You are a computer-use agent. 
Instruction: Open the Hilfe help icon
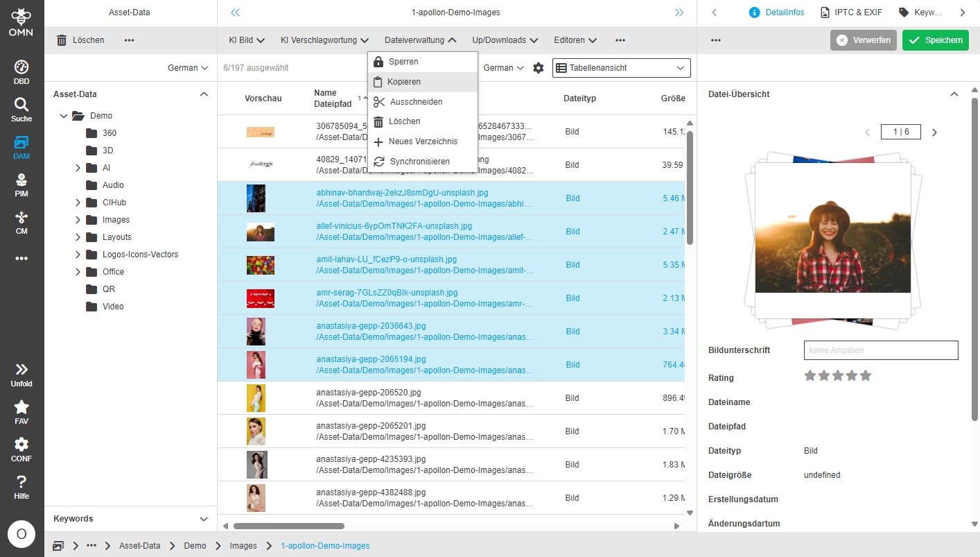[21, 487]
